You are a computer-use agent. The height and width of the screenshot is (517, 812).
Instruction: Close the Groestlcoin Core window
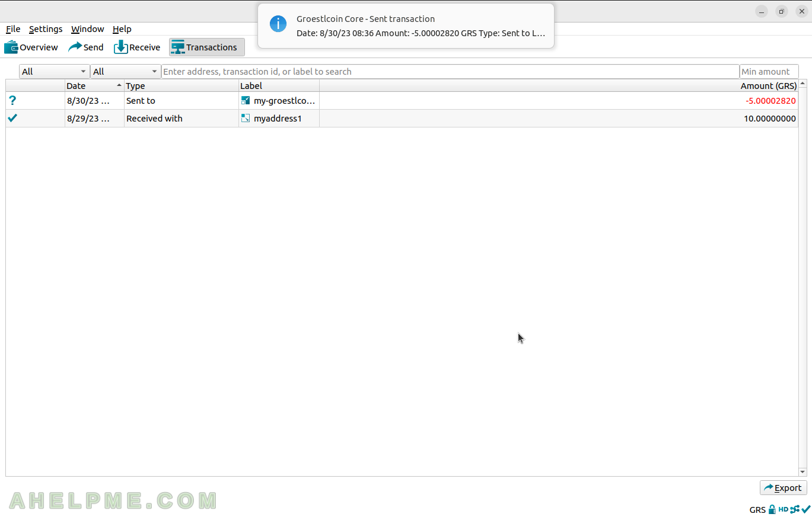coord(801,11)
